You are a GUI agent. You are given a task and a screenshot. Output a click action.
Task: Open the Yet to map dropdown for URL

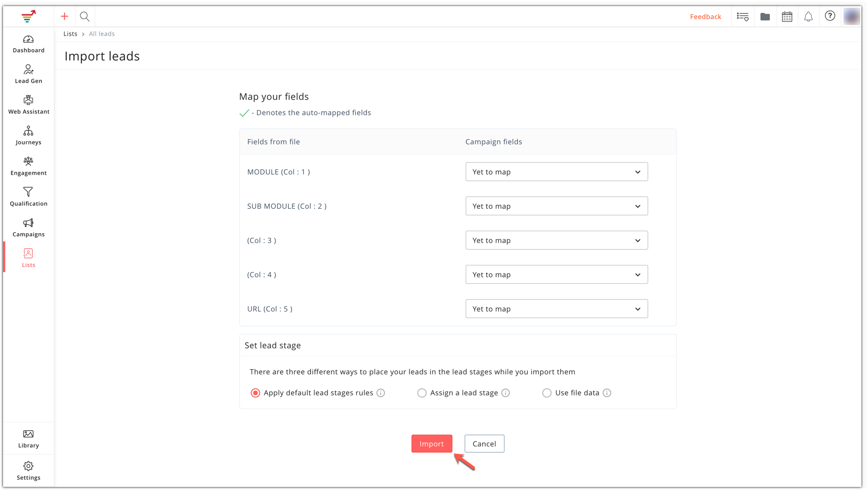[x=556, y=308]
